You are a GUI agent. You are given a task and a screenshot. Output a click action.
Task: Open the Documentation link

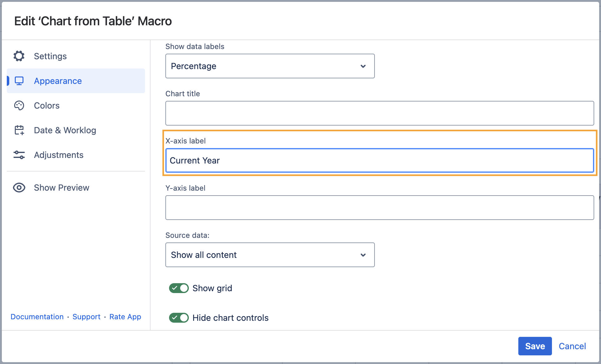click(x=37, y=317)
